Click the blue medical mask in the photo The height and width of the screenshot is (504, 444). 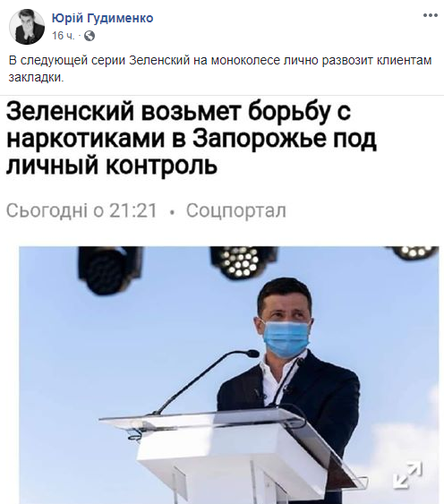coord(286,338)
